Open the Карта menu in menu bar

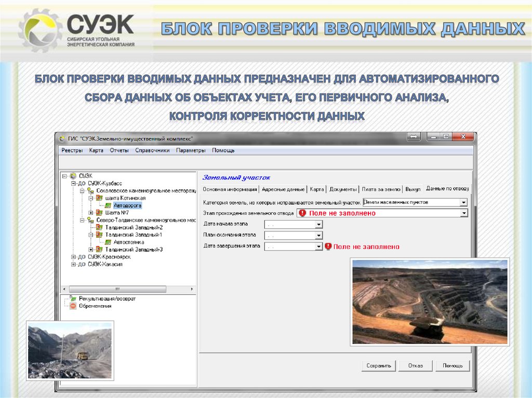[96, 150]
